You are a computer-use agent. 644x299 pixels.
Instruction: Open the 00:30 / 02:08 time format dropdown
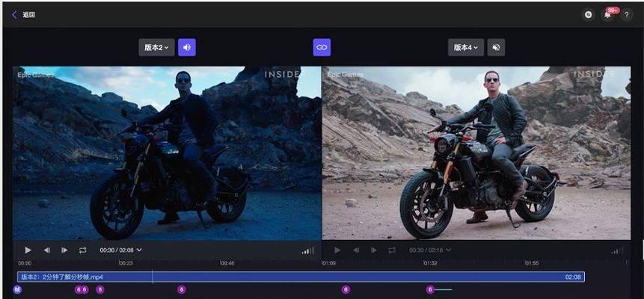120,250
